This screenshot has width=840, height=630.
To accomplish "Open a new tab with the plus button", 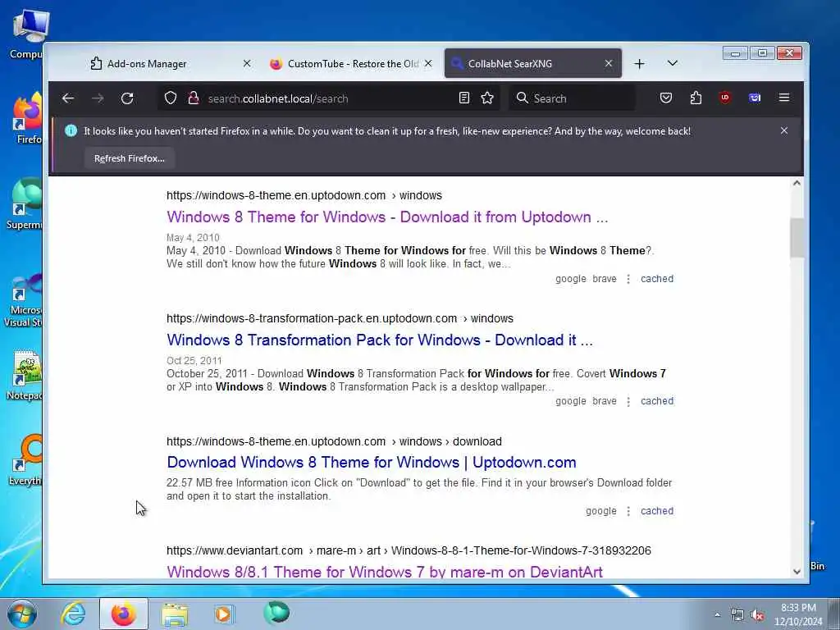I will (639, 64).
